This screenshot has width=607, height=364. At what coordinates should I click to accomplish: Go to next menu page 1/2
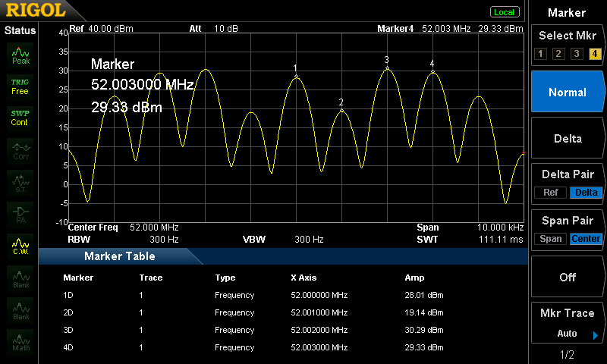tap(567, 355)
